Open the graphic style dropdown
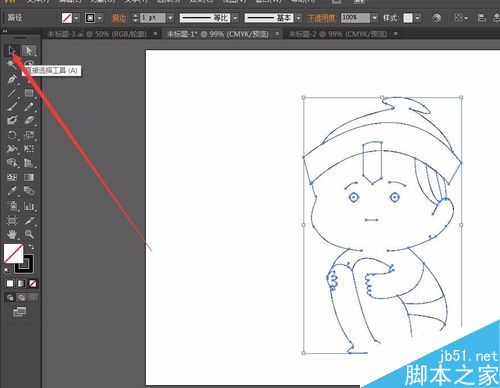500x388 pixels. (418, 18)
